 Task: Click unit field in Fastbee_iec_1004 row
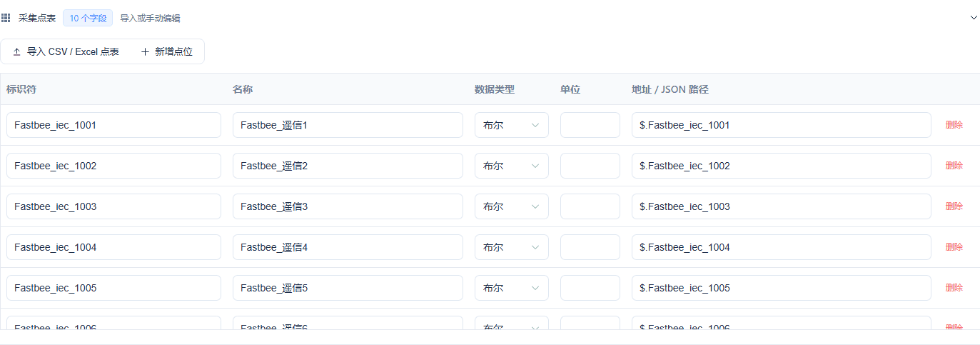590,247
